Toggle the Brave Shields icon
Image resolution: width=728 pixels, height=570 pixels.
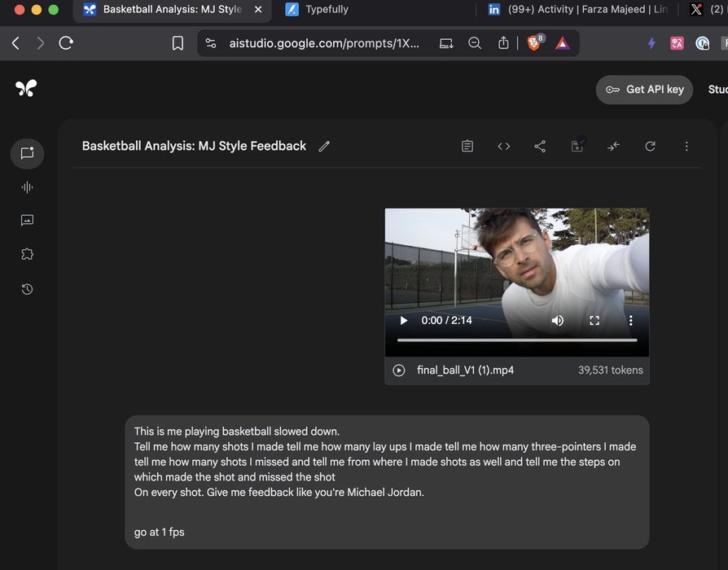[534, 43]
